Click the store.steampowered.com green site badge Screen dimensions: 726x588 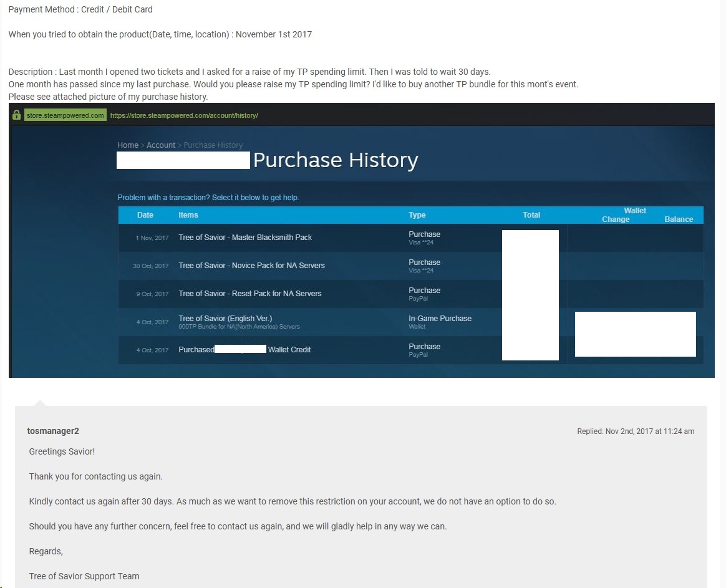[65, 115]
